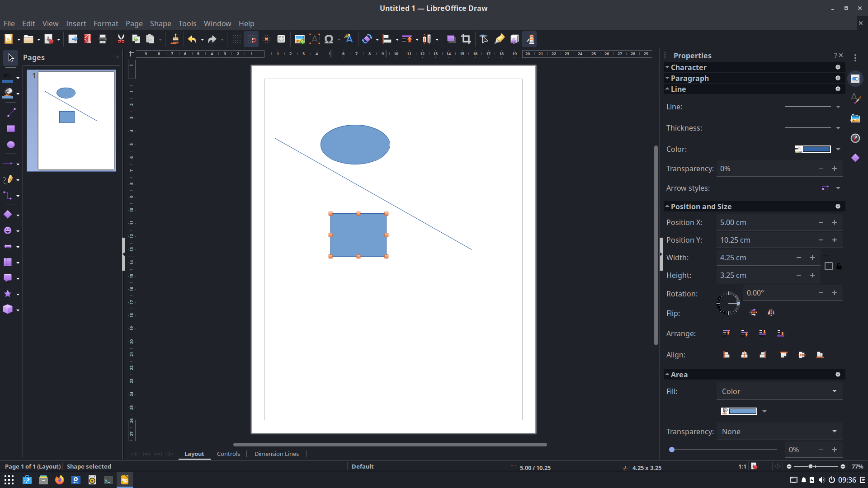Click the zoom slider in the status bar

[x=816, y=466]
